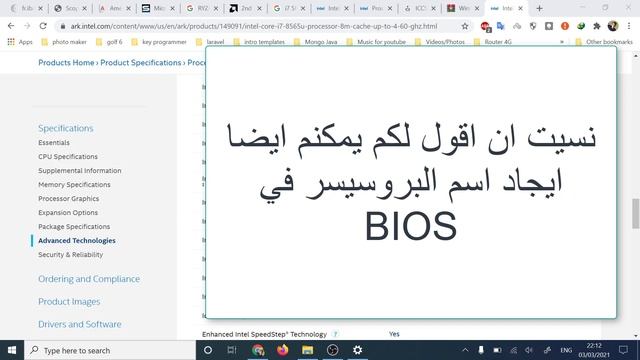This screenshot has height=360, width=640.
Task: Jump to CPU Specifications section
Action: click(x=68, y=156)
